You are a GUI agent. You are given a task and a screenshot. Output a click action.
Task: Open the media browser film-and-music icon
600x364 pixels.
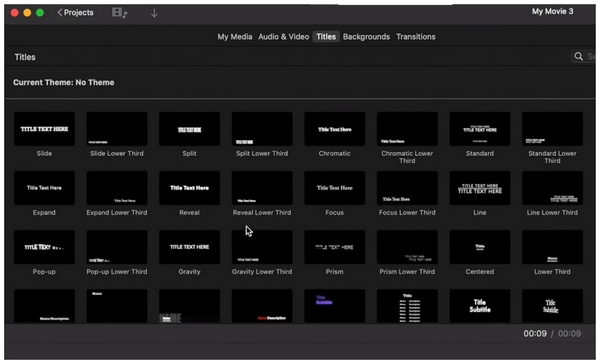(x=119, y=13)
